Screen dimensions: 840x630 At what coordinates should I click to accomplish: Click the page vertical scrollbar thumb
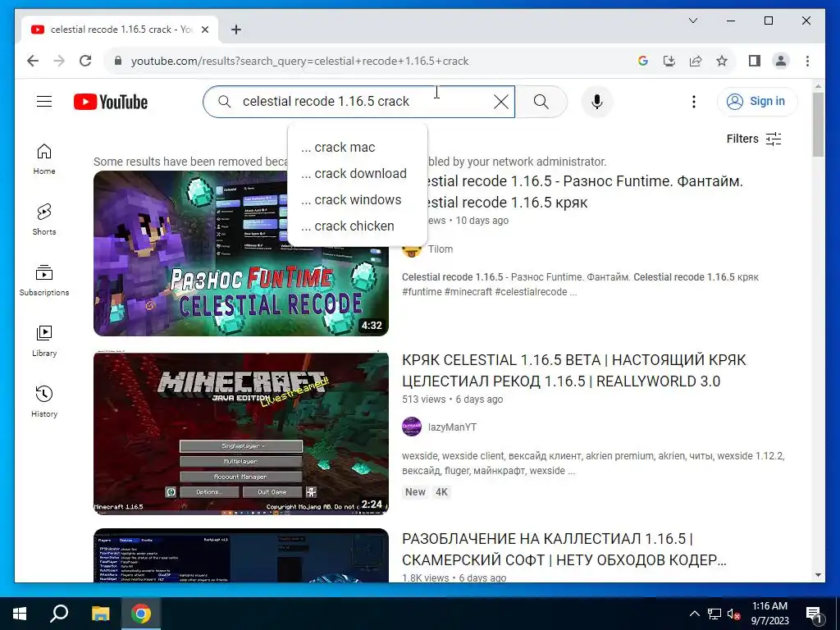pos(818,125)
